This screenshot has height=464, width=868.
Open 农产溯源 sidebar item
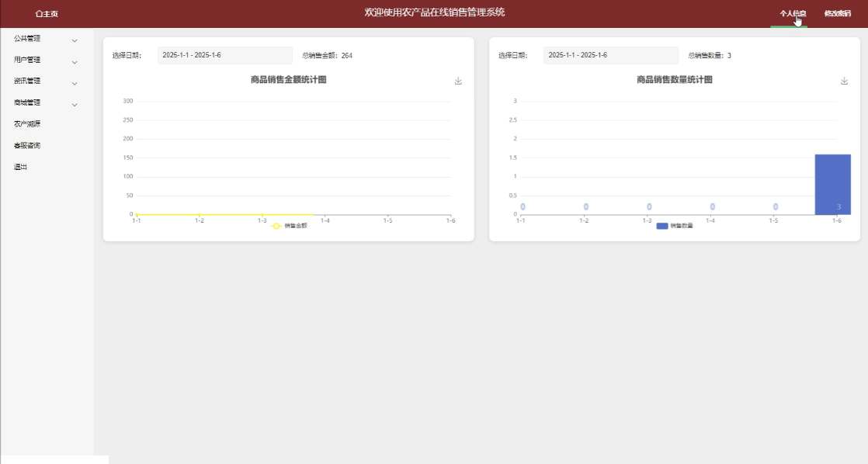pyautogui.click(x=27, y=124)
